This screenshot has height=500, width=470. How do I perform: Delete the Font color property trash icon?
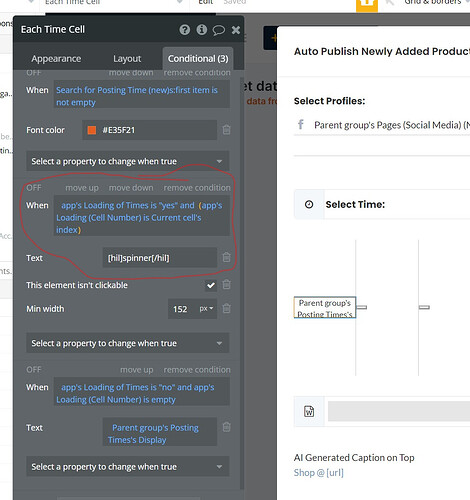(x=226, y=130)
